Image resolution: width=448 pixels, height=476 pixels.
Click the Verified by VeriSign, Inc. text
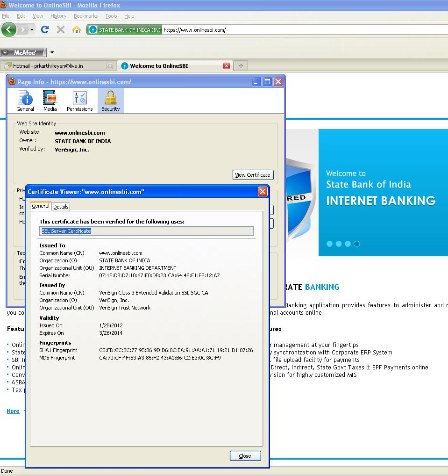[72, 150]
